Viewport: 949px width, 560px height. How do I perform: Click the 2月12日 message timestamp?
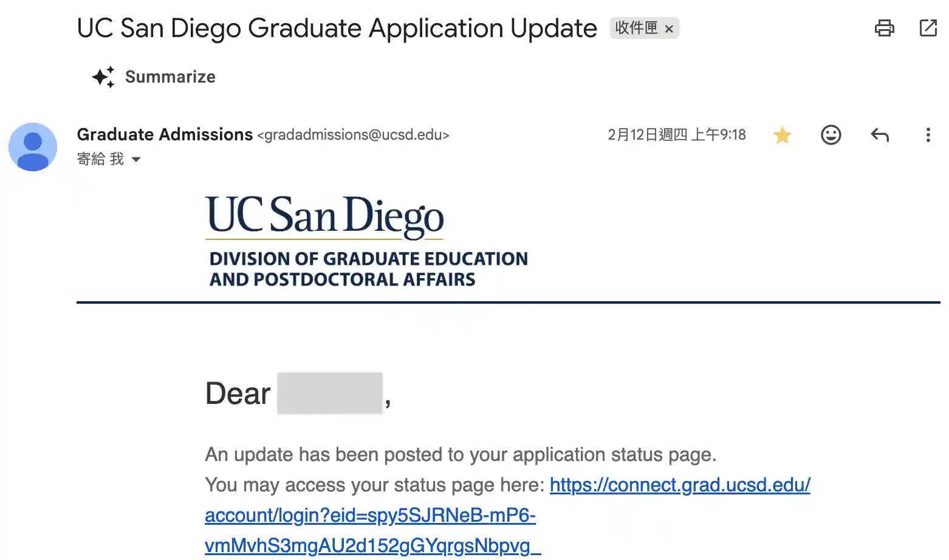click(x=676, y=134)
